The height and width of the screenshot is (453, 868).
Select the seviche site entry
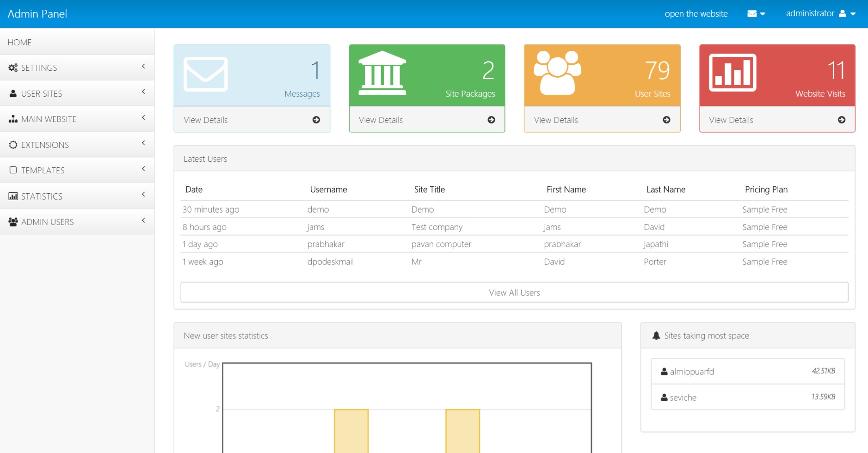click(748, 397)
